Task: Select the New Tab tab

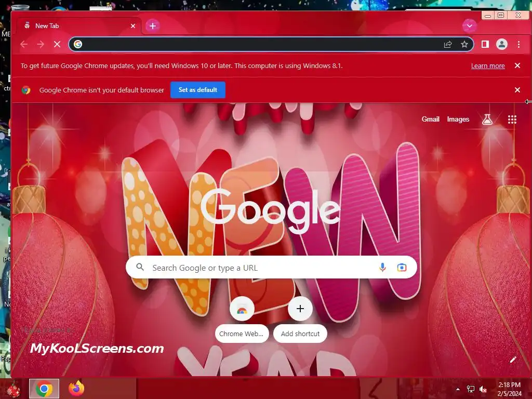Action: click(x=79, y=26)
